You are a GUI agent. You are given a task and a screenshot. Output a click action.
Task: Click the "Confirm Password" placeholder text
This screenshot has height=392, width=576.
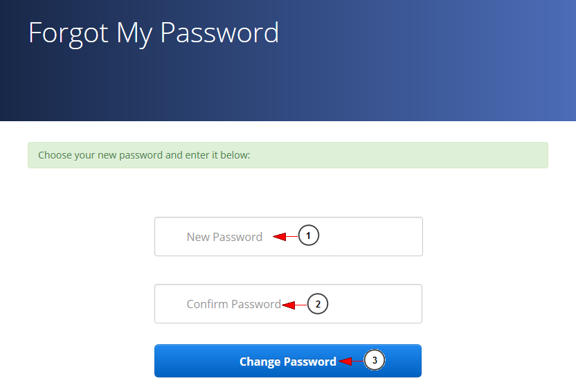(x=233, y=304)
